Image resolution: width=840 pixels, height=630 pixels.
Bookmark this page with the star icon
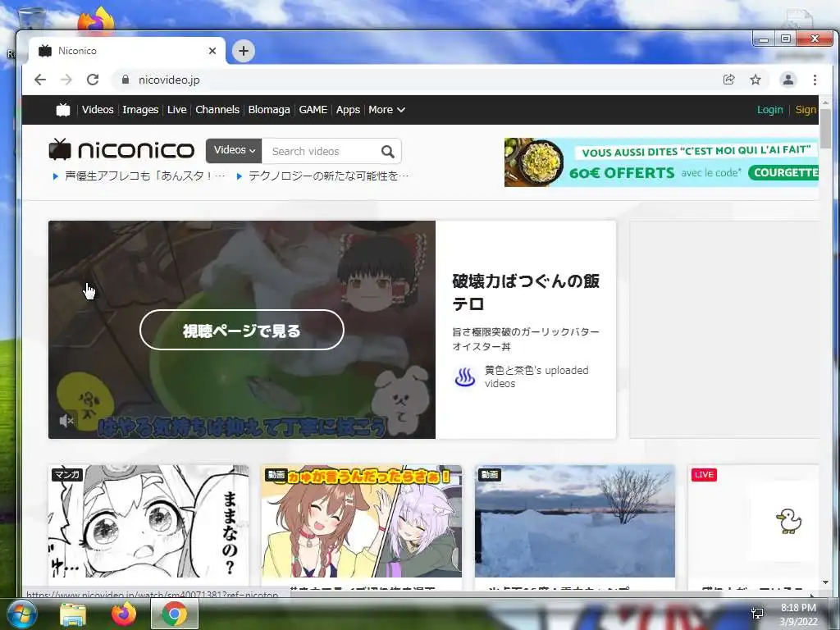(x=756, y=80)
